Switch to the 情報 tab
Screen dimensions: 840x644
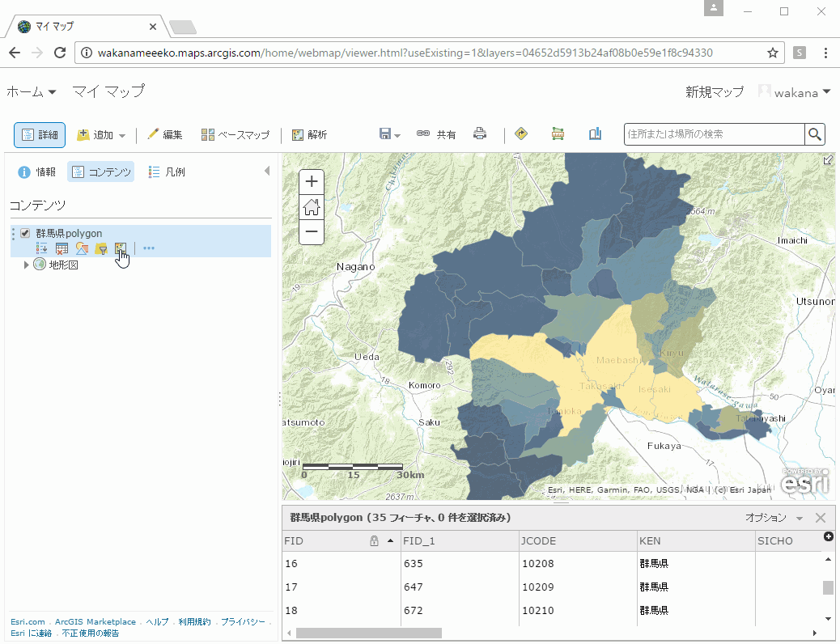pyautogui.click(x=37, y=172)
